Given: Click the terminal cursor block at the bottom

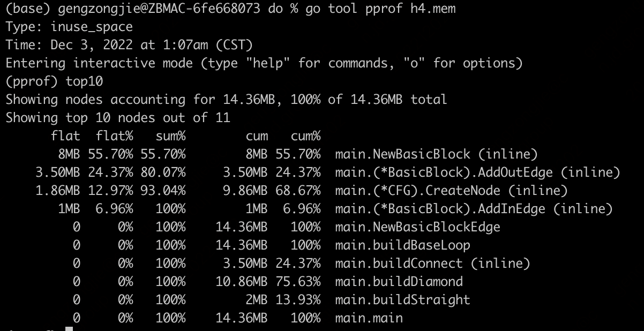Looking at the screenshot, I should coord(69,328).
